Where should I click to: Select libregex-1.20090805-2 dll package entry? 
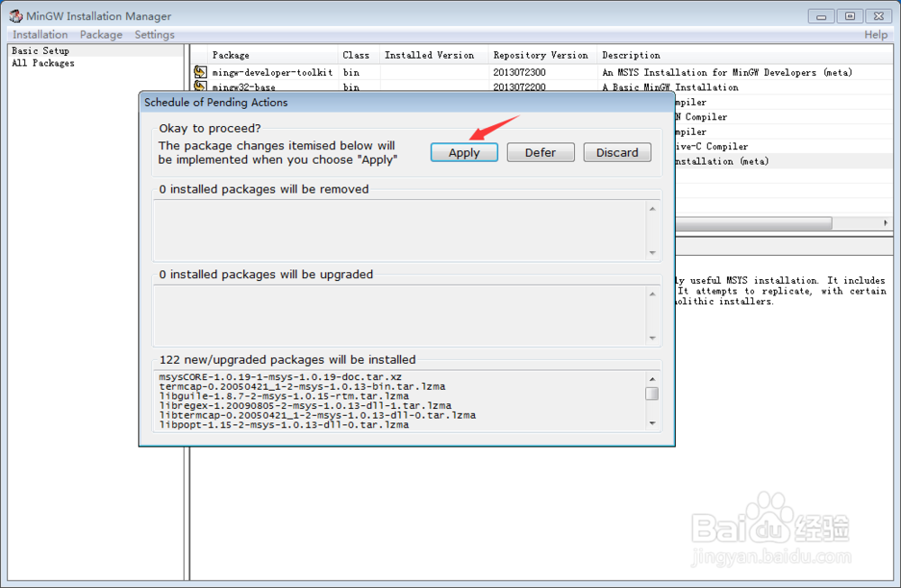(x=305, y=405)
